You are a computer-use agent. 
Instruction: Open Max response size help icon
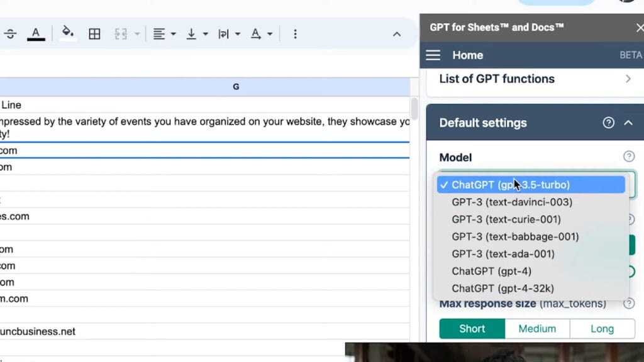tap(629, 304)
